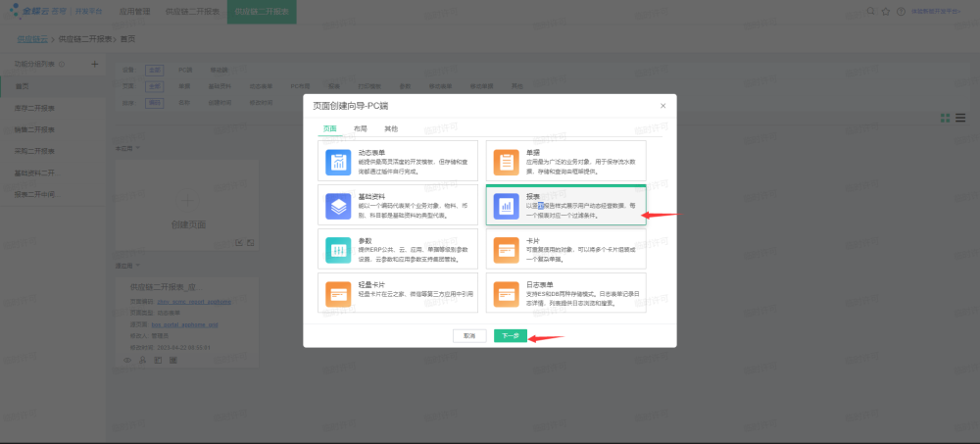This screenshot has width=980, height=444.
Task: Sort pages by 名称
Action: tap(185, 103)
